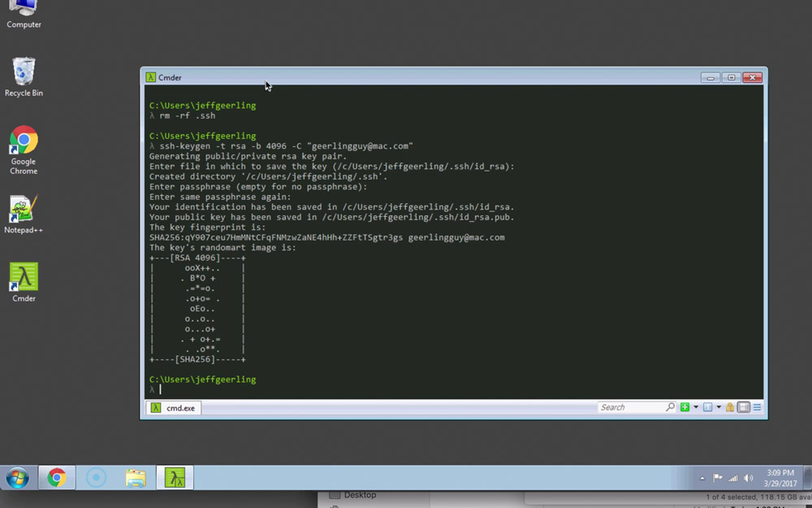
Task: Click the magnifier icon in Cmder search
Action: pos(670,407)
